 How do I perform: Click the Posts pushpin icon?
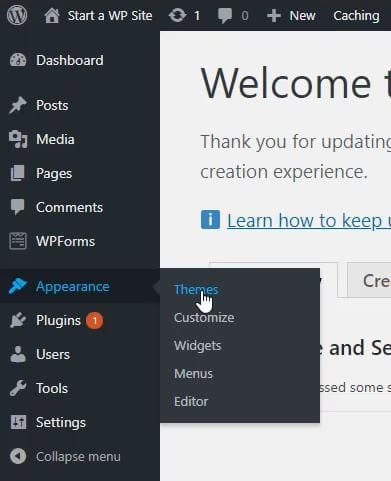(18, 105)
